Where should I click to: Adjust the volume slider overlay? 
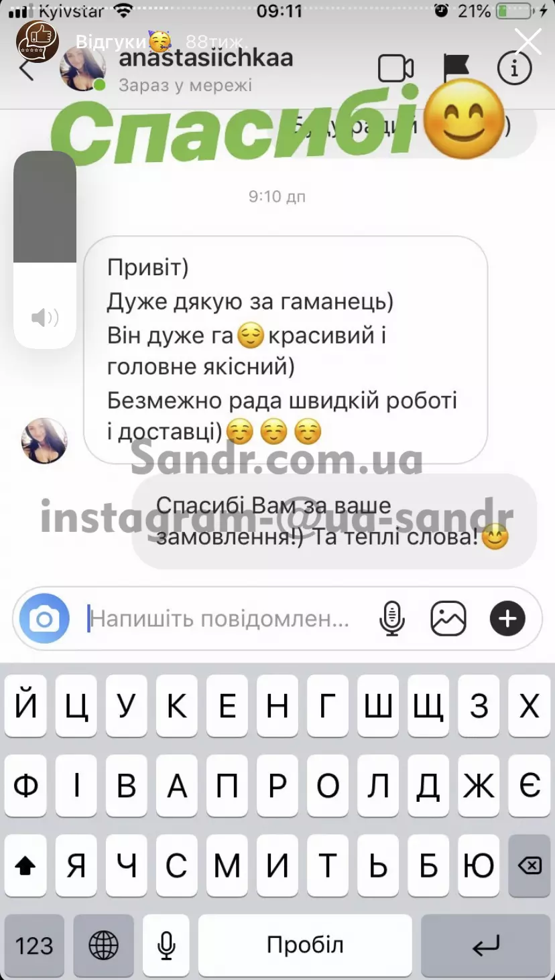tap(45, 249)
